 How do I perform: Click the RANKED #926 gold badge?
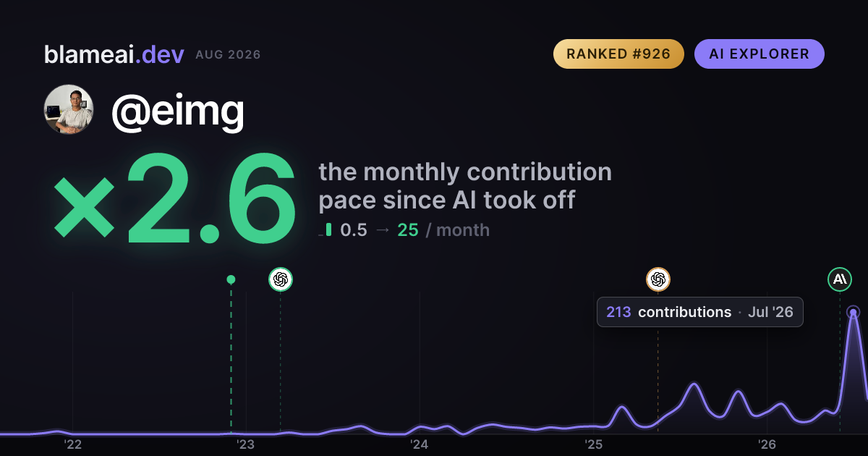click(x=618, y=54)
